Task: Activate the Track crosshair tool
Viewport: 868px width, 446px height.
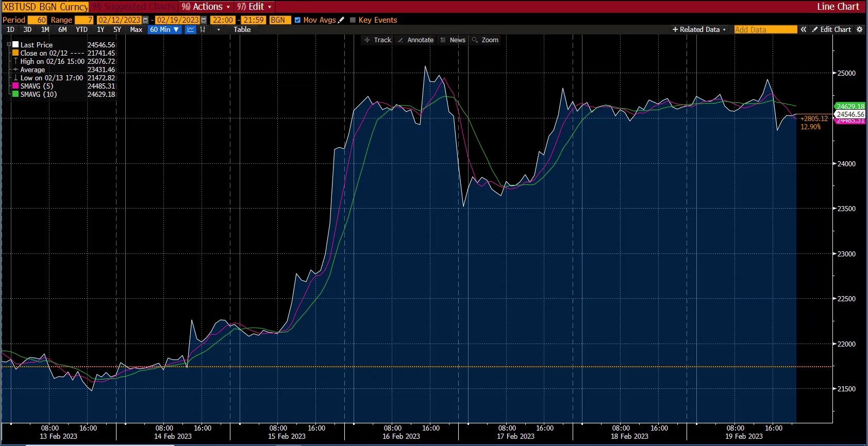Action: point(378,40)
